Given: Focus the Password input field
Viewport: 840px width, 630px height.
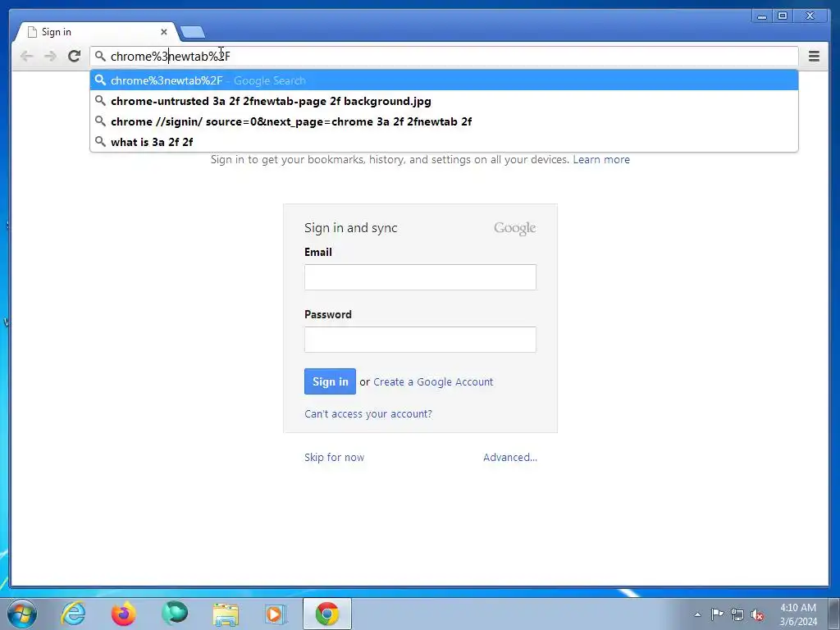Looking at the screenshot, I should [420, 339].
